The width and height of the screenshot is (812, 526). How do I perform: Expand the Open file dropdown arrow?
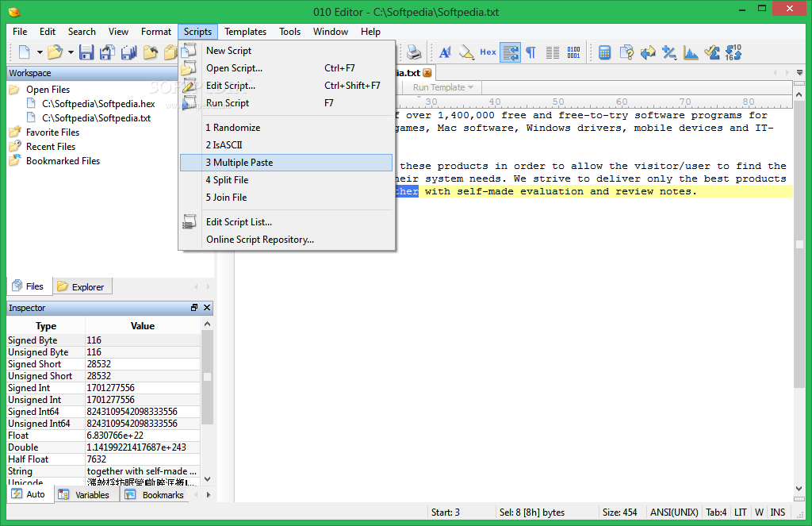(x=71, y=52)
